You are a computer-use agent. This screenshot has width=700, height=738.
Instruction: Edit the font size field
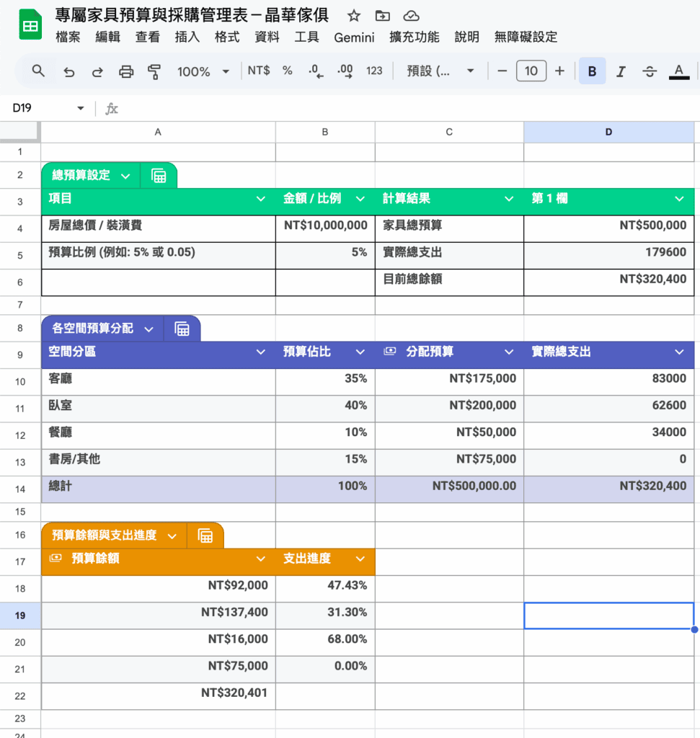pos(531,71)
